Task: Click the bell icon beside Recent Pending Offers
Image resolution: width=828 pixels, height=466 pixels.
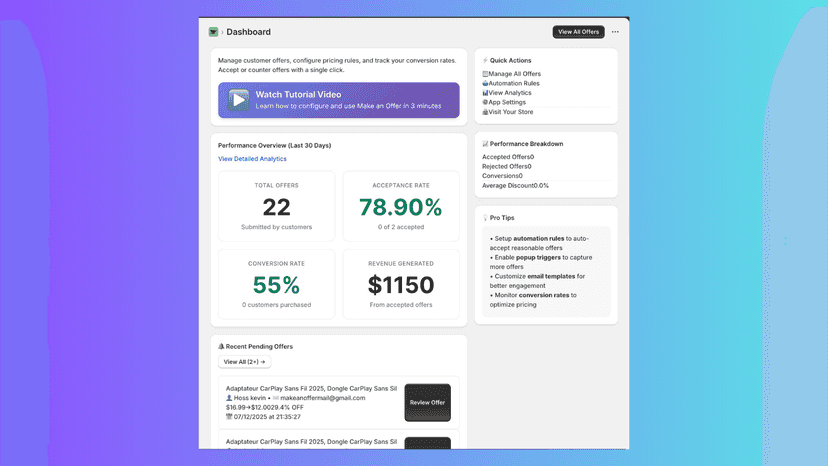Action: [221, 347]
